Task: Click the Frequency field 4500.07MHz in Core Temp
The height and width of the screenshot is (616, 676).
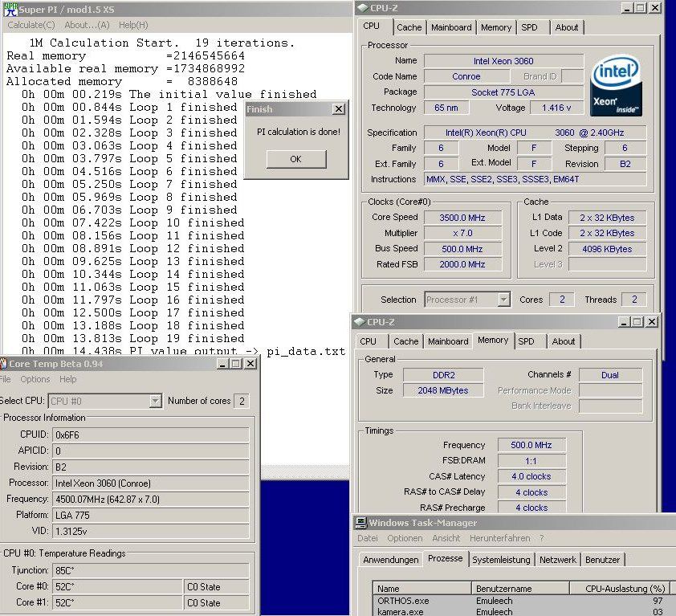Action: coord(150,499)
